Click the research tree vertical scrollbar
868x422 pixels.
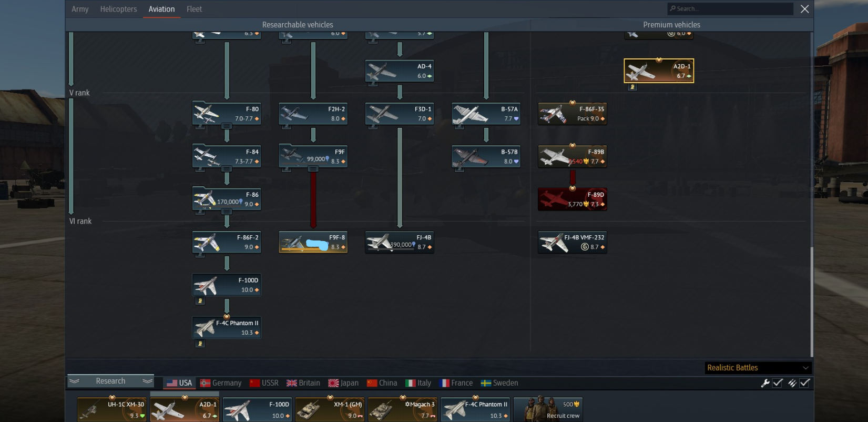812,302
